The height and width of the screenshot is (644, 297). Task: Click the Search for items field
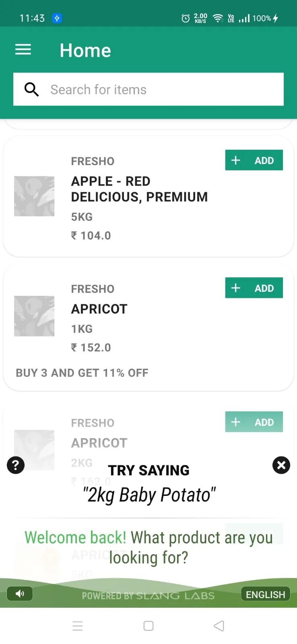point(148,89)
